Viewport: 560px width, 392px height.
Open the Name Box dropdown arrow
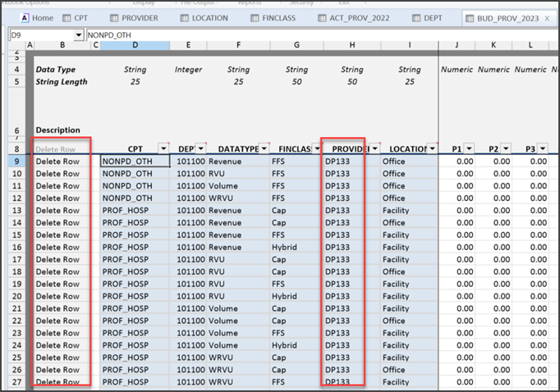(79, 35)
